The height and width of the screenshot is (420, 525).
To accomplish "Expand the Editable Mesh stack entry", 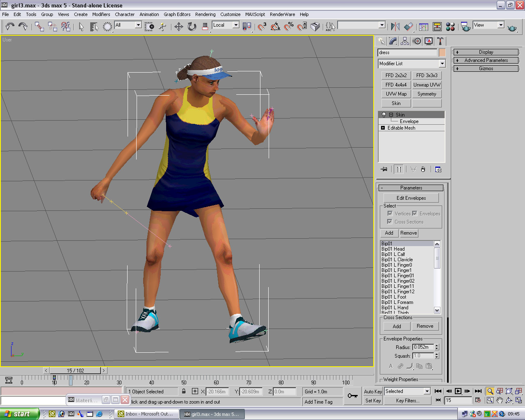I will [x=383, y=128].
